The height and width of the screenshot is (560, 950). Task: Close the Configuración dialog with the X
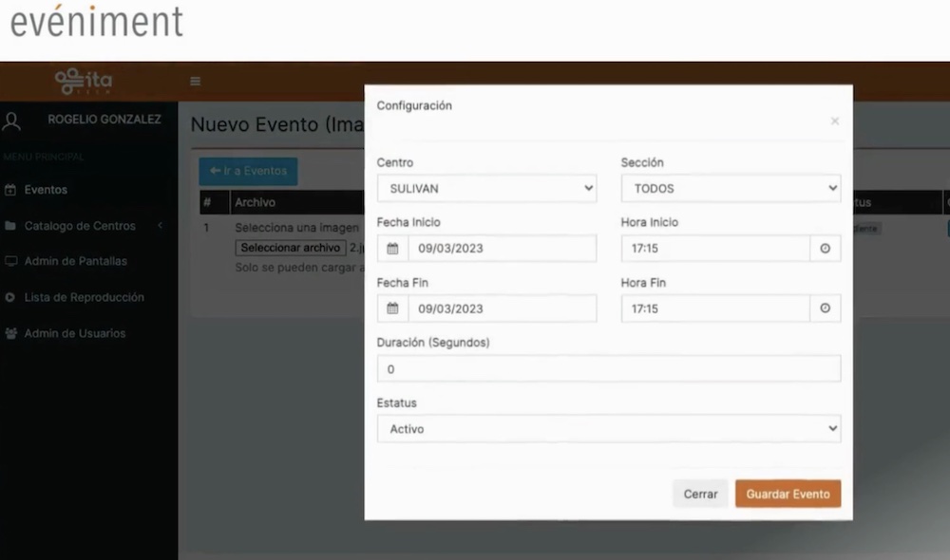tap(834, 121)
